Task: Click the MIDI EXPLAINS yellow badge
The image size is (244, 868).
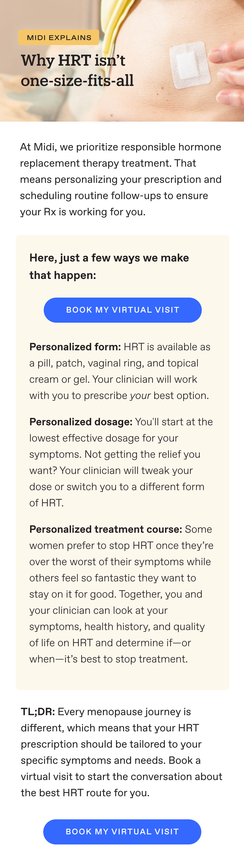Action: pos(59,38)
